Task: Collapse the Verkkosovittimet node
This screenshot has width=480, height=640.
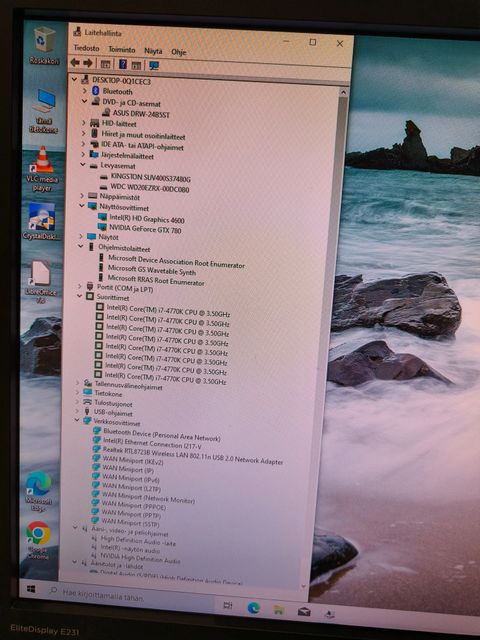Action: (x=77, y=420)
